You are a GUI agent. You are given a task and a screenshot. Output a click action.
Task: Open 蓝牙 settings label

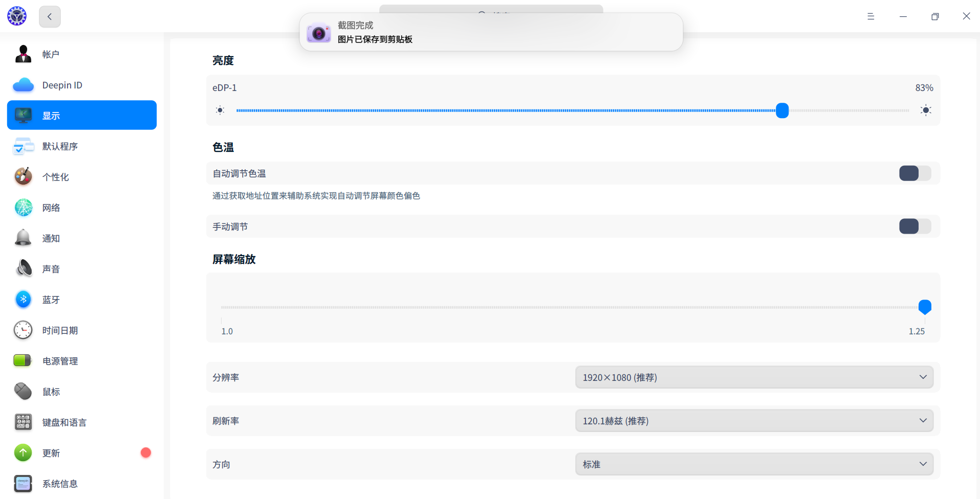51,300
